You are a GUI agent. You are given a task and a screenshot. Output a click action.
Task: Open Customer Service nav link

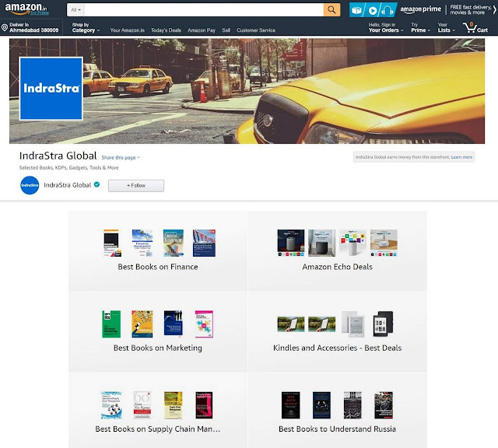(256, 30)
